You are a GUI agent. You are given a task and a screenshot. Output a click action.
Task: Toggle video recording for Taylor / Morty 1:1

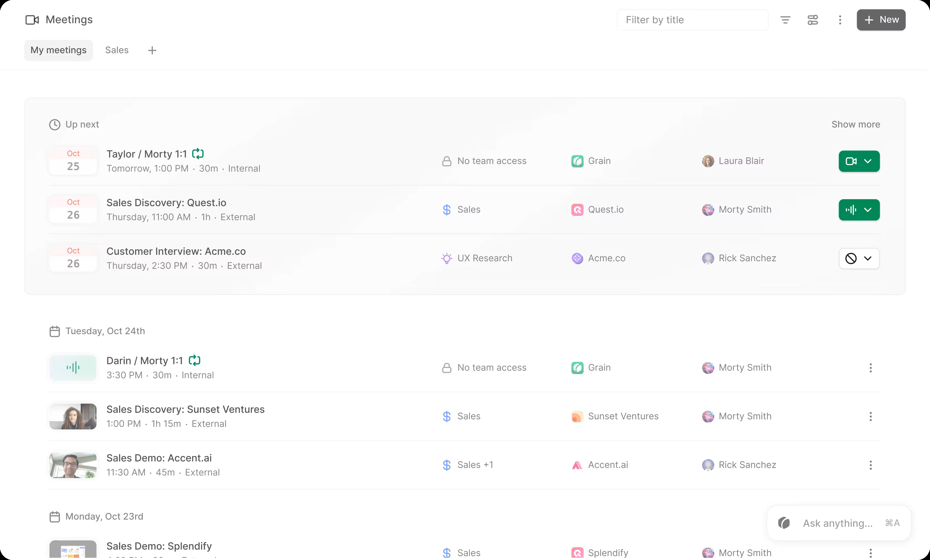pos(851,162)
